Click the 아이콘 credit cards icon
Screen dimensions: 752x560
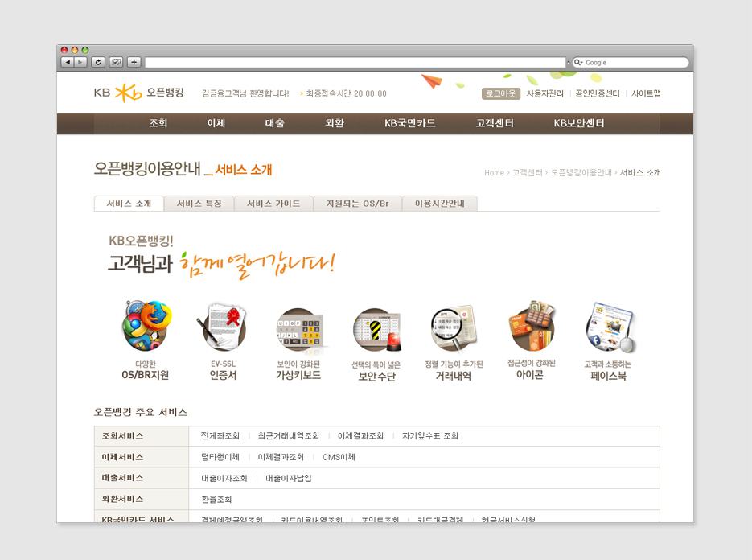[x=531, y=327]
